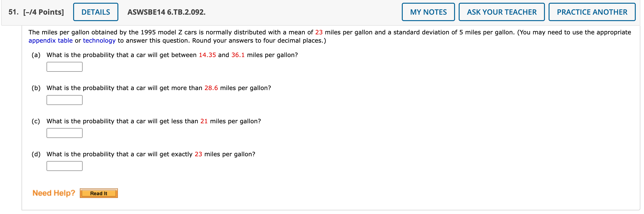Click the answer box for part (c)
The height and width of the screenshot is (214, 644).
[64, 133]
